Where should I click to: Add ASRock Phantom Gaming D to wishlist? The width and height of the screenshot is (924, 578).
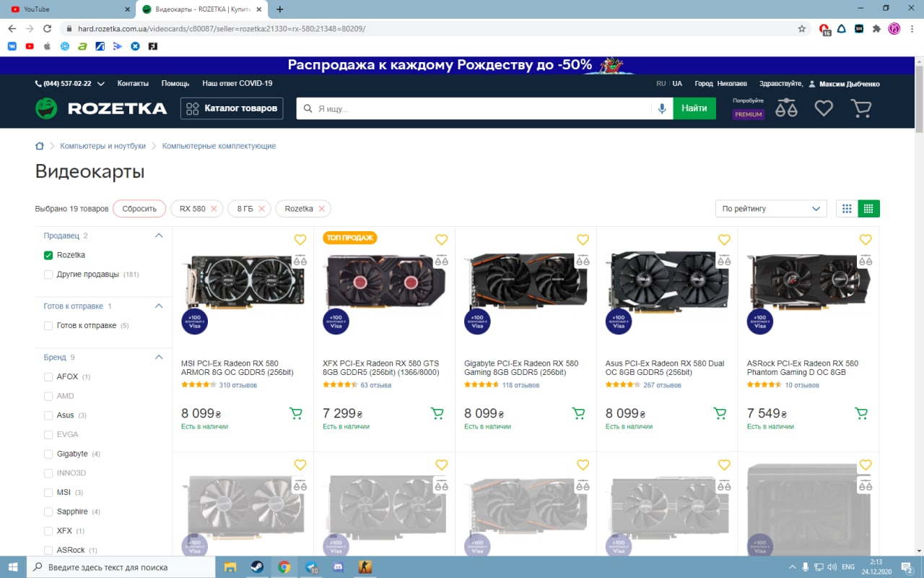point(866,240)
